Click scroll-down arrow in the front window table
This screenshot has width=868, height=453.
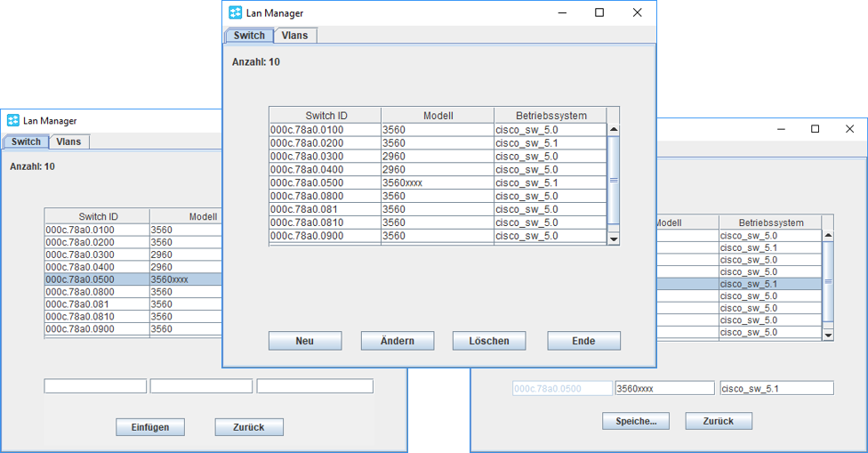(613, 239)
